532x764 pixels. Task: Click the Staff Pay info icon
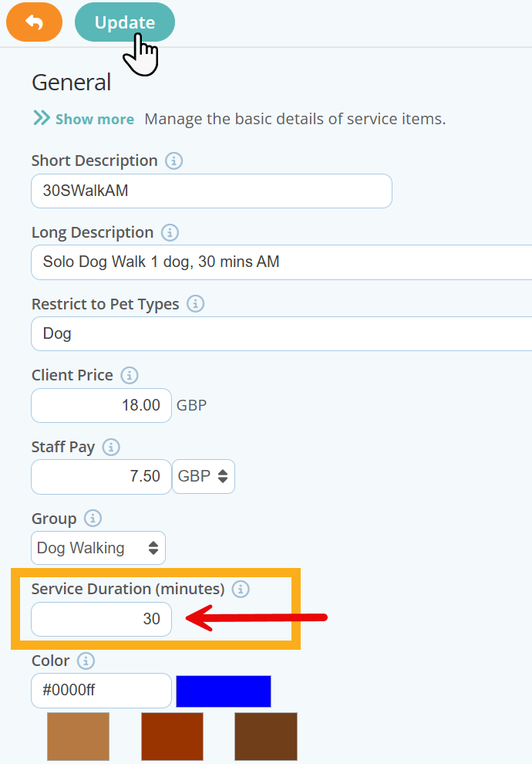coord(110,447)
